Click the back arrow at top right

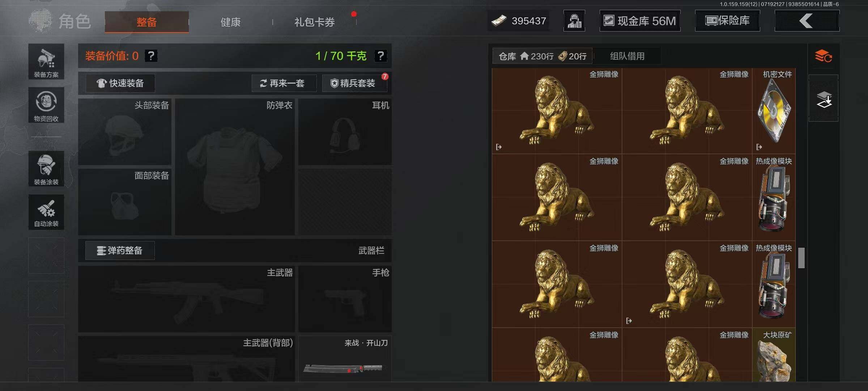[807, 21]
